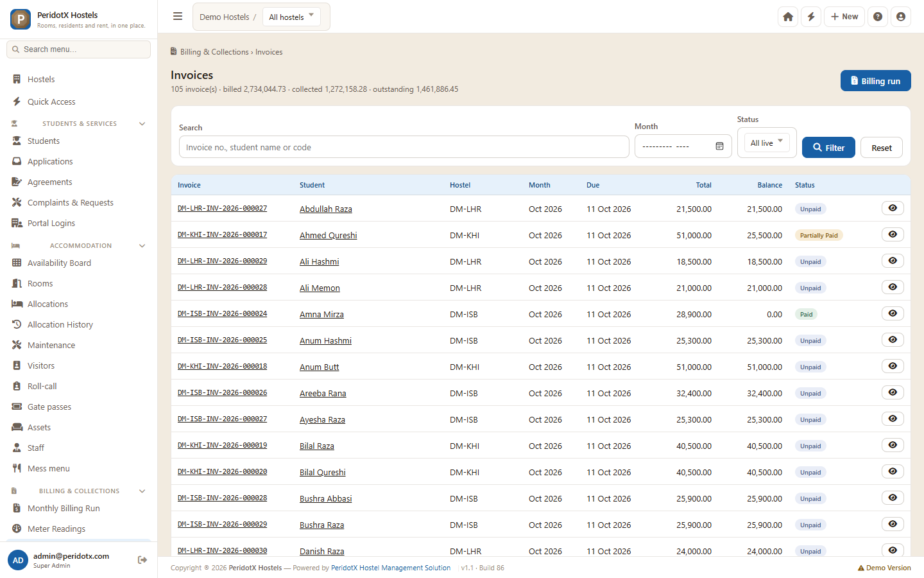Open student link Abdullah Raza
This screenshot has height=578, width=924.
point(325,209)
